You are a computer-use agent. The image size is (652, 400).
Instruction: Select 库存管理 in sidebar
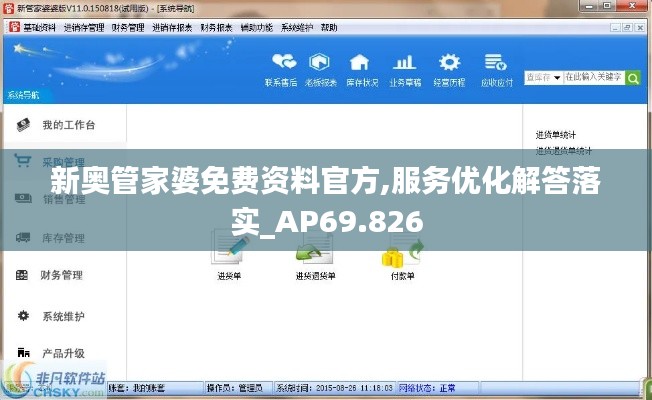click(x=64, y=238)
